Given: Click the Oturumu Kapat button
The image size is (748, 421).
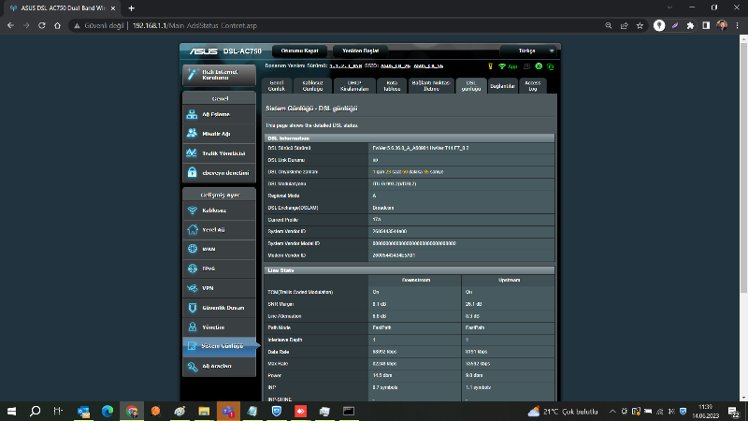Looking at the screenshot, I should pos(301,50).
